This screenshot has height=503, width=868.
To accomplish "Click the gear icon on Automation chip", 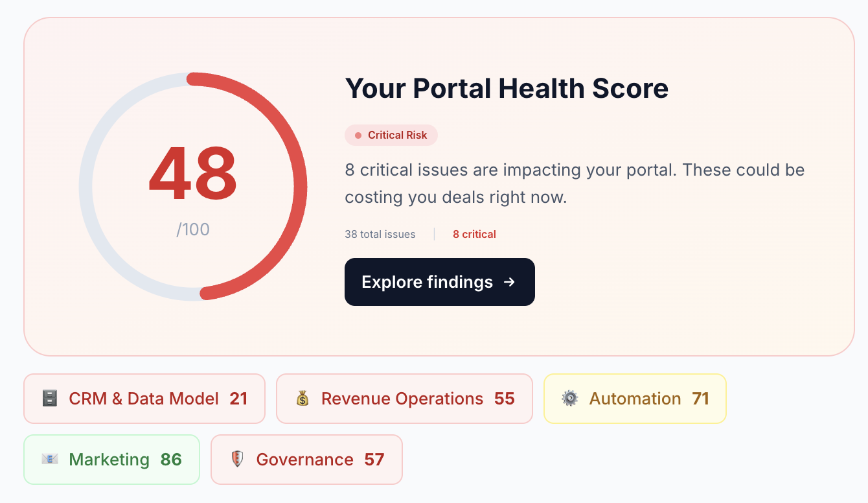I will tap(570, 398).
